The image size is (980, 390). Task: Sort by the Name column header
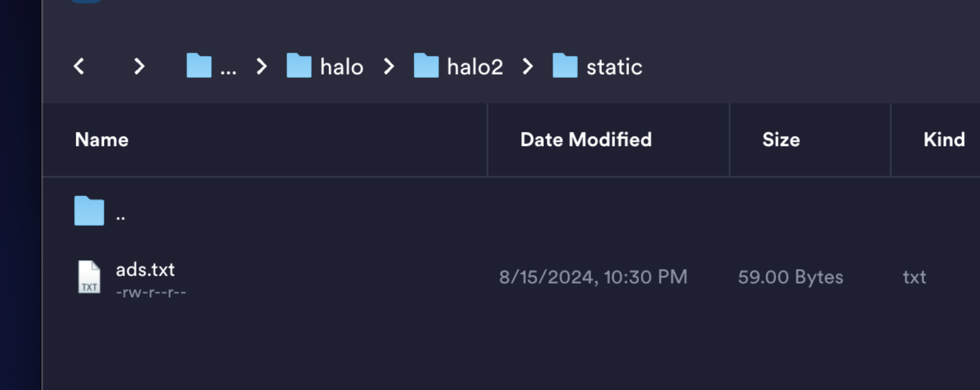click(x=102, y=140)
